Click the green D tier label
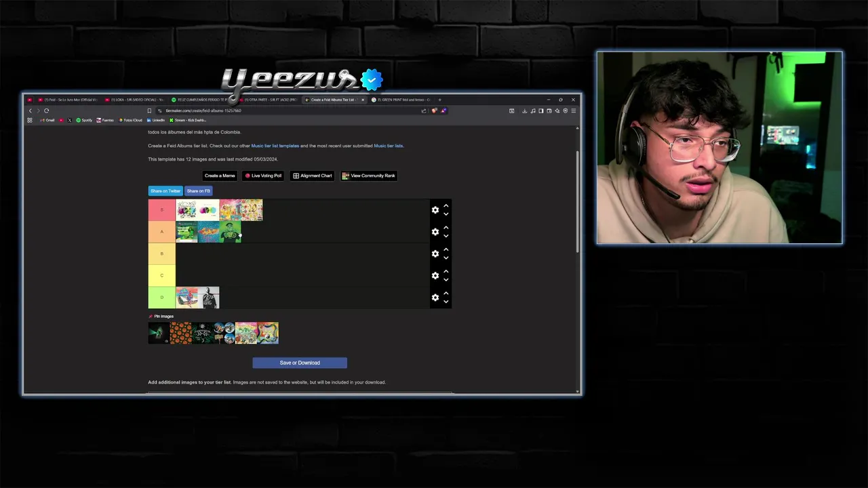The height and width of the screenshot is (488, 868). click(x=162, y=298)
